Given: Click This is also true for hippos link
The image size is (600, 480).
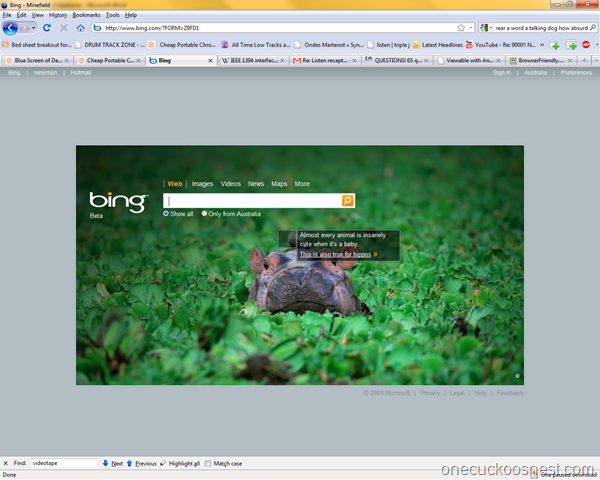Looking at the screenshot, I should click(x=335, y=255).
